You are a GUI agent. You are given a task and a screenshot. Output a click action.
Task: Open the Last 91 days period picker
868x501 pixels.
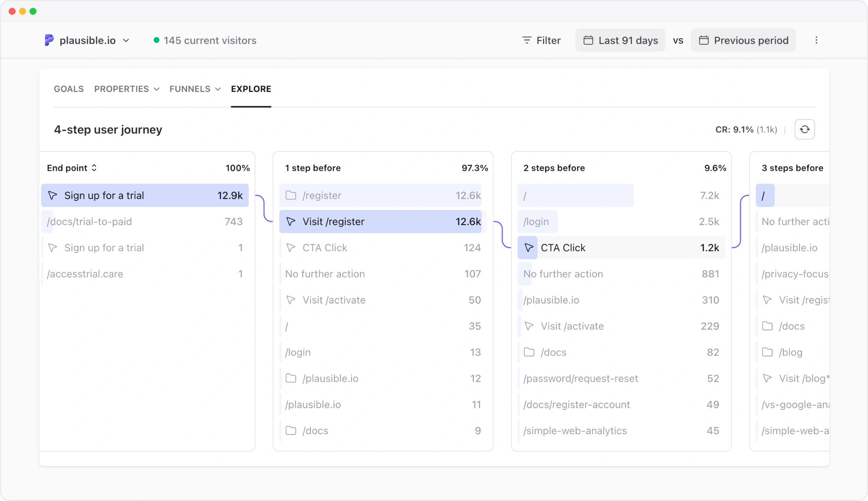point(620,40)
